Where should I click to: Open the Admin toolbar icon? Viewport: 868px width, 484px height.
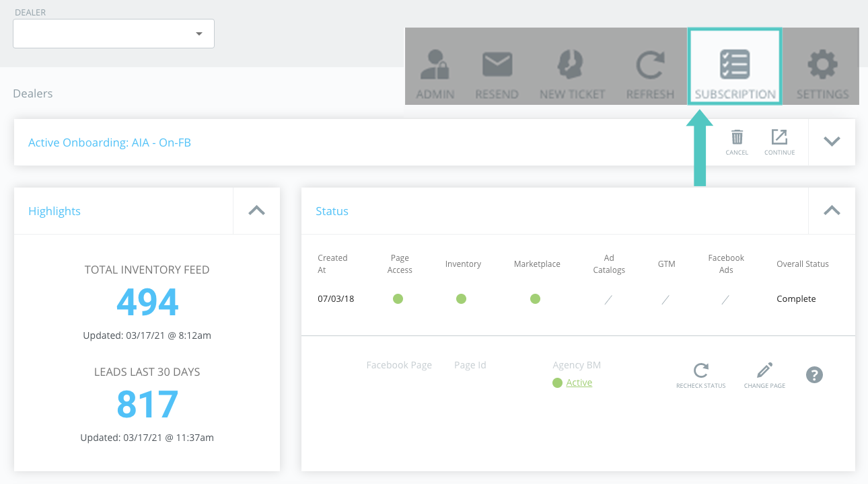click(435, 66)
